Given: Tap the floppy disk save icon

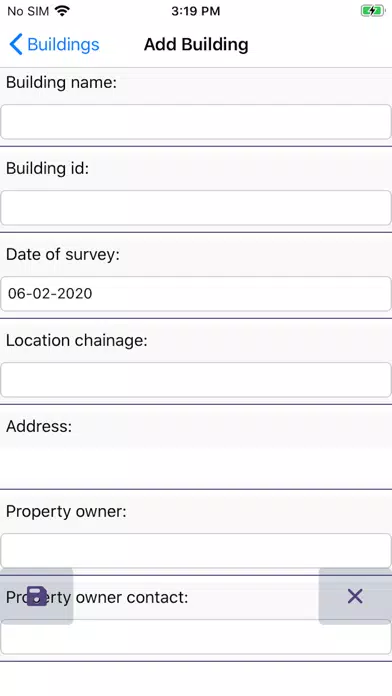Looking at the screenshot, I should (36, 596).
